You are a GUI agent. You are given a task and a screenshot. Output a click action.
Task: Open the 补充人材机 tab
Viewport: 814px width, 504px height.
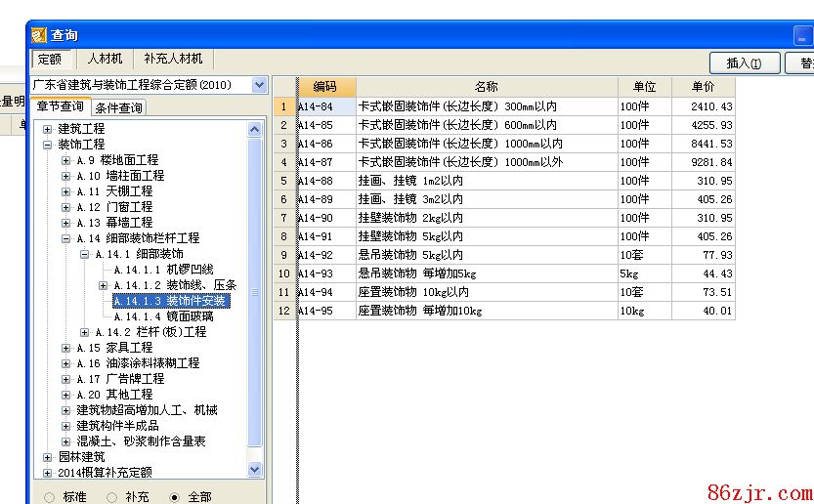coord(173,60)
